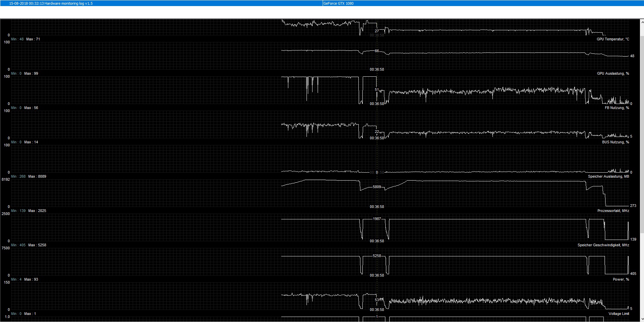Viewport: 644px width, 322px height.
Task: Click the Max : 8089 memory value
Action: tap(37, 176)
